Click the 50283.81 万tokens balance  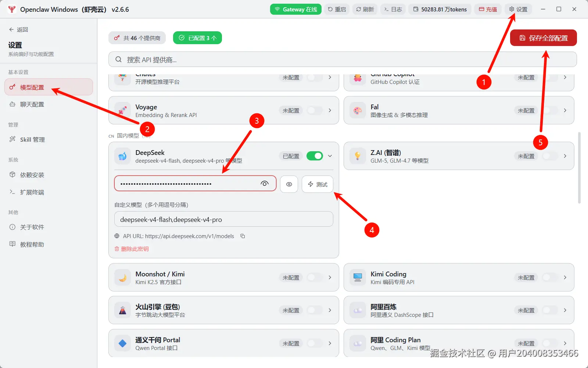tap(440, 9)
